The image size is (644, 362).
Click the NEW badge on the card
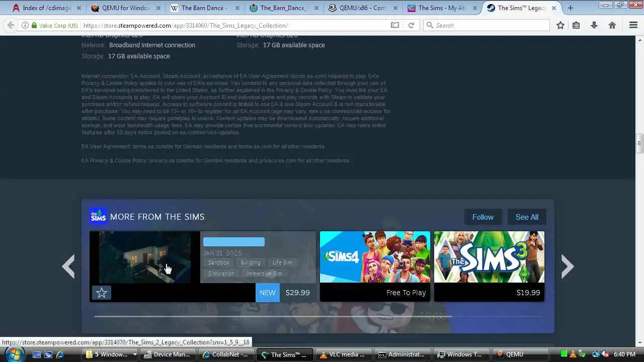click(268, 293)
